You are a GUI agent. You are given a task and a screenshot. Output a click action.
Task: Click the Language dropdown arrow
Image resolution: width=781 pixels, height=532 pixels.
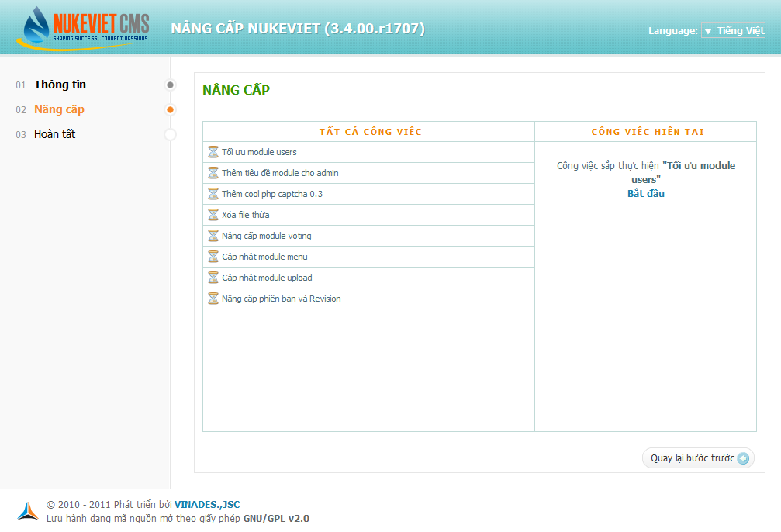(x=708, y=31)
